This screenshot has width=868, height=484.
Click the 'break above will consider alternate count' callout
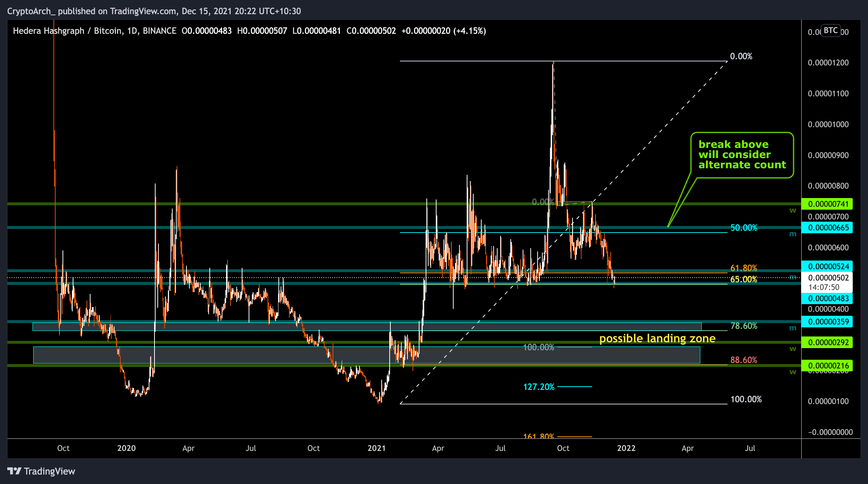742,155
